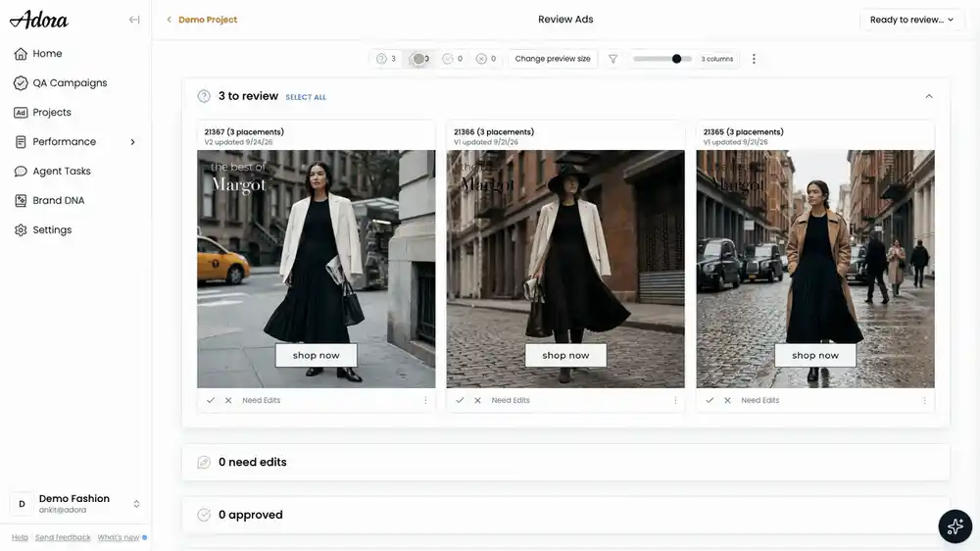Adjust the column count slider

tap(662, 59)
